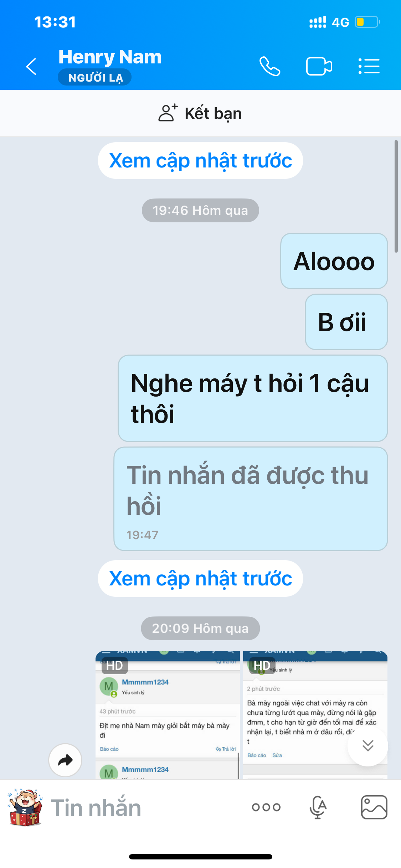Select the message bubble 'Nghe máy t hỏi 1 cậu thôi'
The width and height of the screenshot is (401, 868).
[x=253, y=398]
